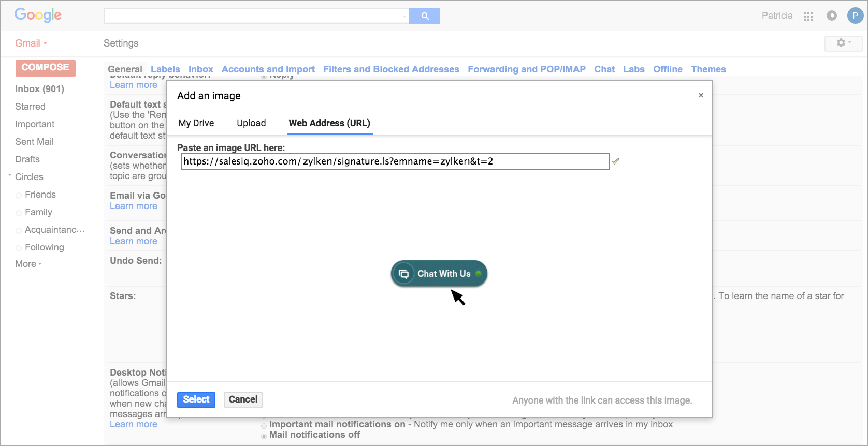The image size is (868, 446).
Task: Open the Themes settings tab
Action: tap(708, 69)
